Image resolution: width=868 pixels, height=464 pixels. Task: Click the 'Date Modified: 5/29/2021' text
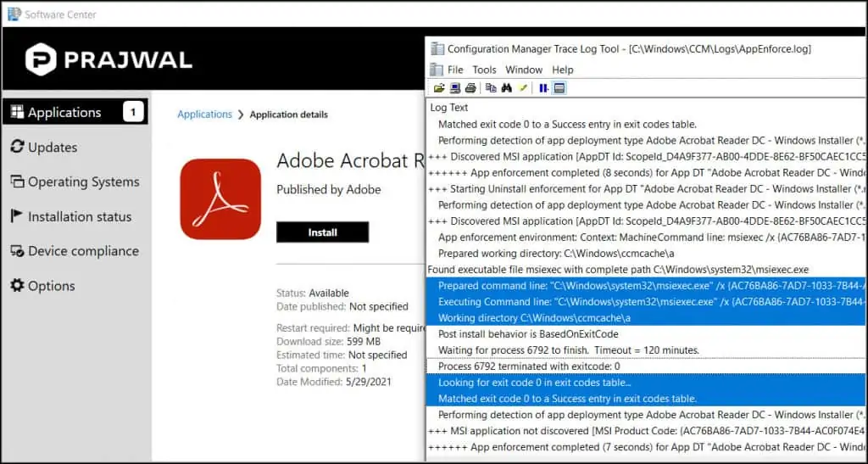tap(334, 382)
